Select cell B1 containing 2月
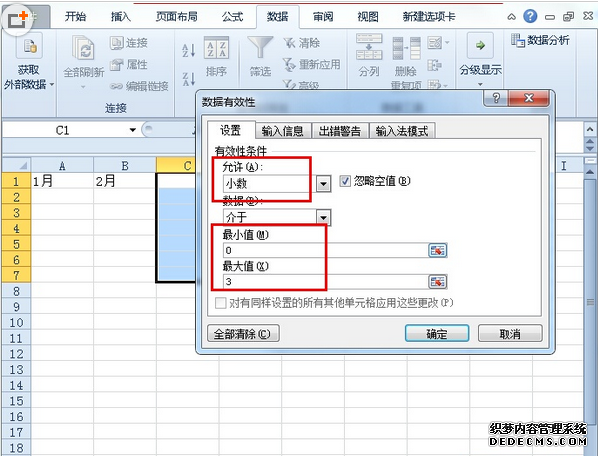Screen dimensions: 598x456 (125, 181)
